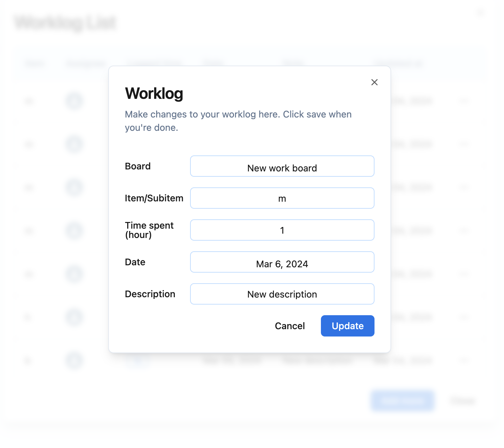The width and height of the screenshot is (504, 448).
Task: Click the topmost blurred avatar icon in background list
Action: pos(74,101)
